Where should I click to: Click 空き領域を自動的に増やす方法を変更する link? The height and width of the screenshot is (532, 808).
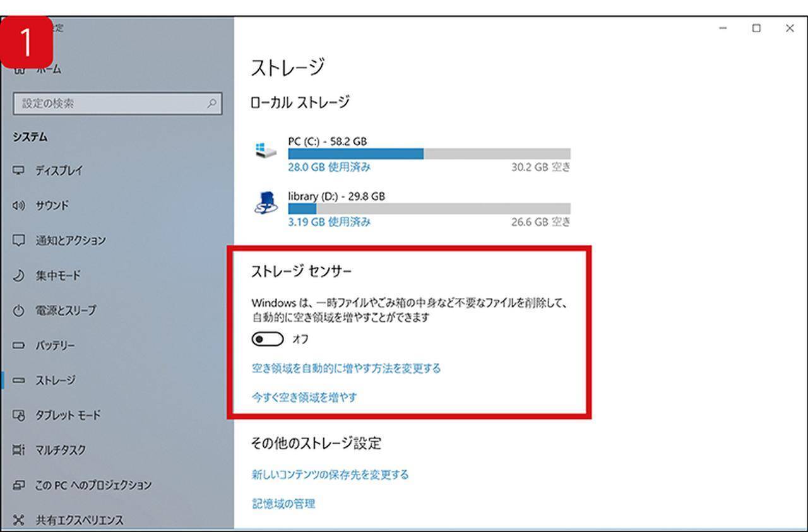pyautogui.click(x=346, y=368)
